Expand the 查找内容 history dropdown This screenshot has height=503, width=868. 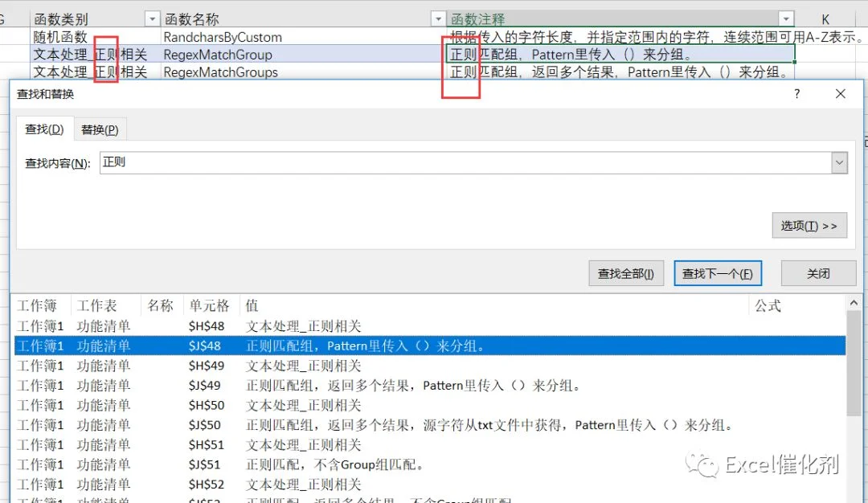point(839,162)
